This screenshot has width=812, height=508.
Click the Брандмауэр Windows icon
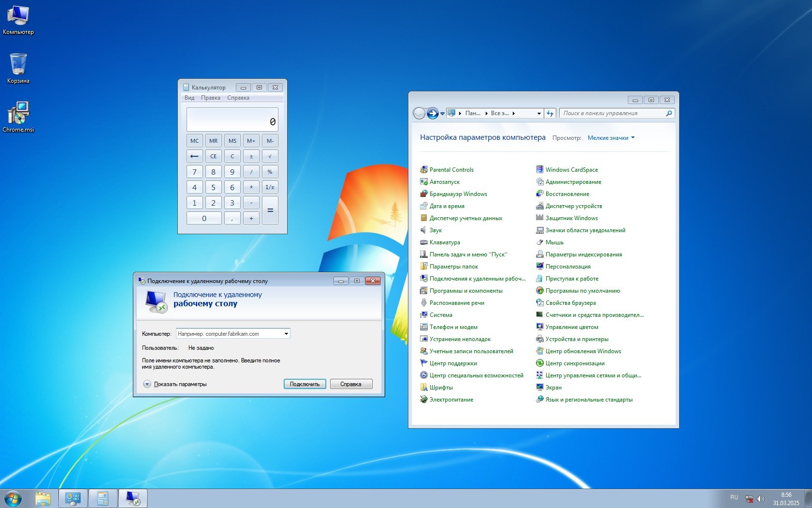pos(424,194)
